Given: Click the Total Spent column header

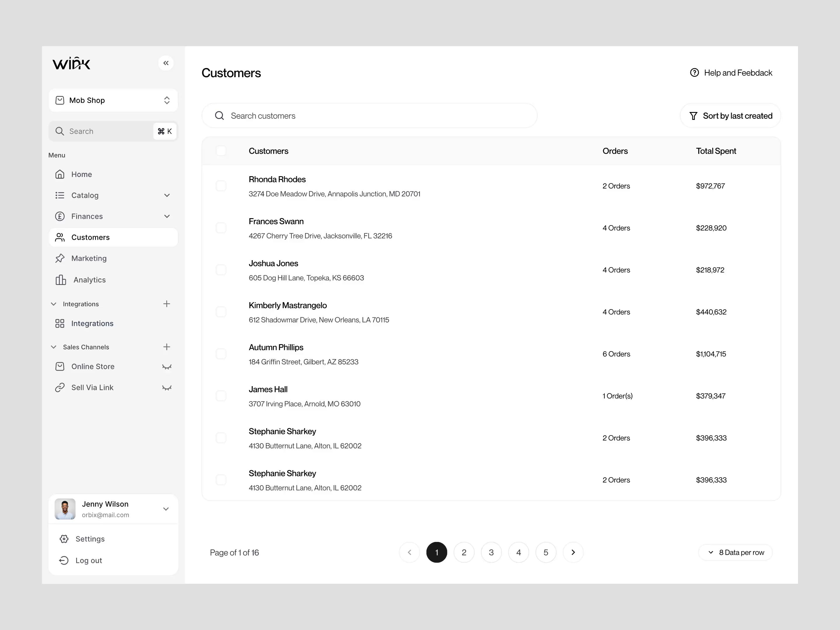Looking at the screenshot, I should point(716,151).
